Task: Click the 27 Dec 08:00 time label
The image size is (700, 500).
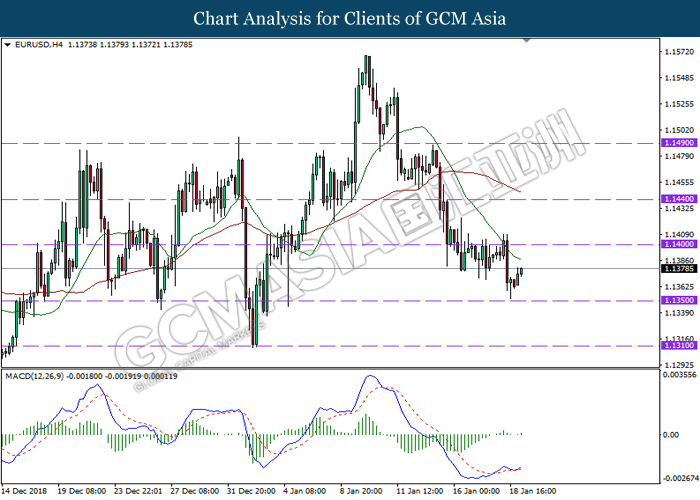Action: coord(195,492)
